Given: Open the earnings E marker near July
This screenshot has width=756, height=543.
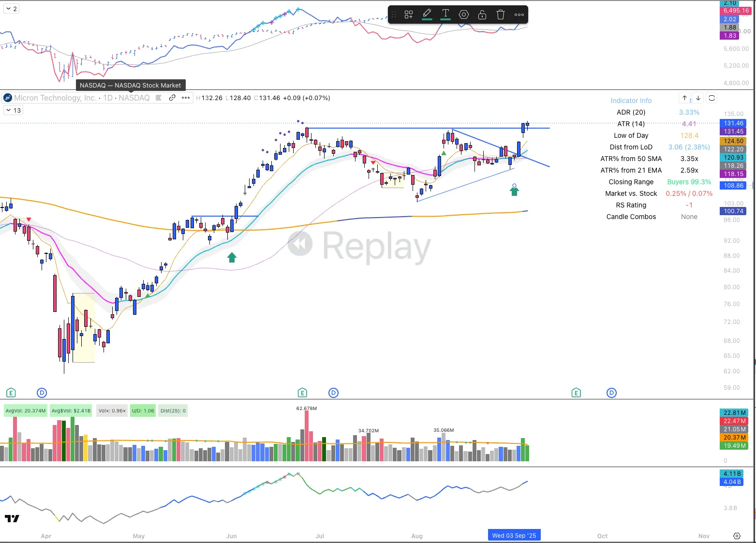Looking at the screenshot, I should [x=302, y=392].
